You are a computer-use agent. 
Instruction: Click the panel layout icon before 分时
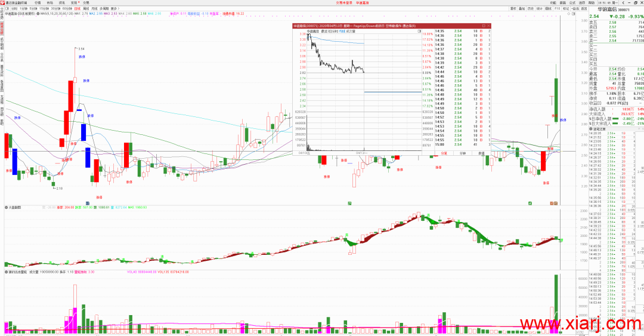(7, 8)
